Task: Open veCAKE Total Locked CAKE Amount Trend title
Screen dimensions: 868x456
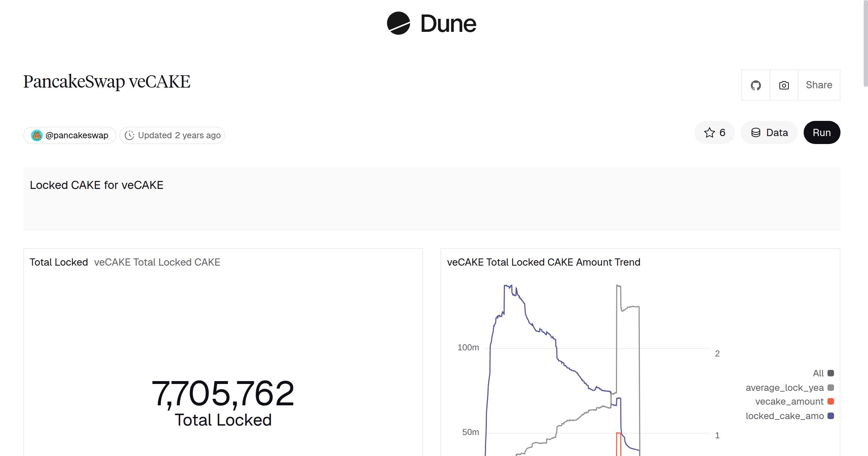Action: 543,262
